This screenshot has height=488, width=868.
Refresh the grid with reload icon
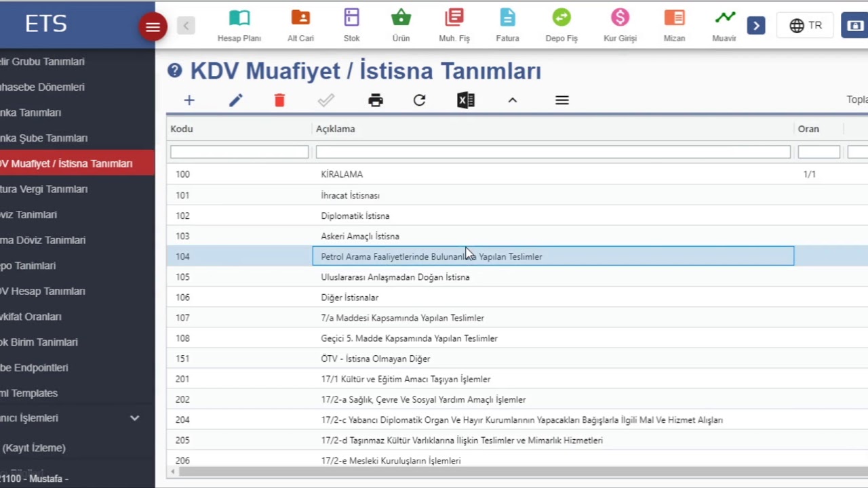[x=419, y=100]
